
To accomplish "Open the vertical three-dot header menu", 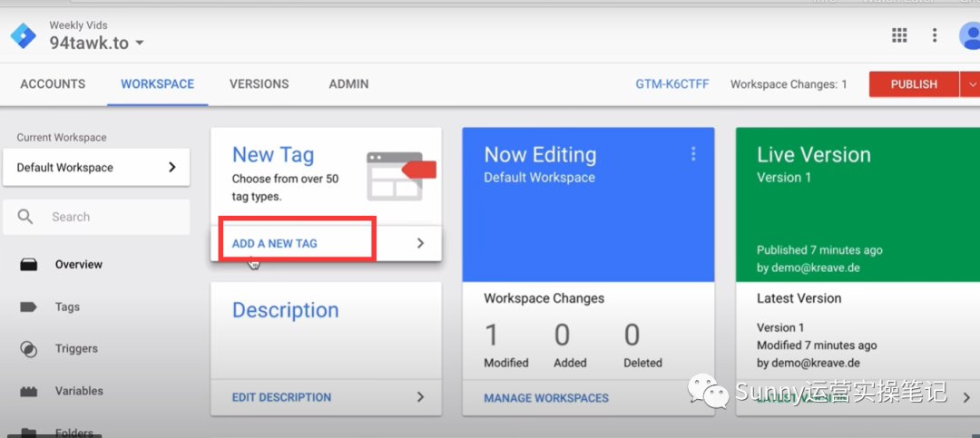I will (935, 35).
